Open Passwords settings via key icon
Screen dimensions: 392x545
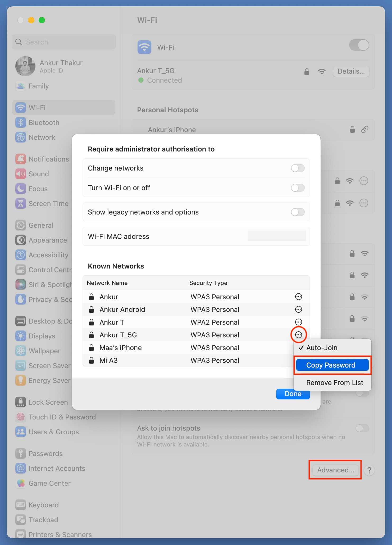tap(21, 453)
